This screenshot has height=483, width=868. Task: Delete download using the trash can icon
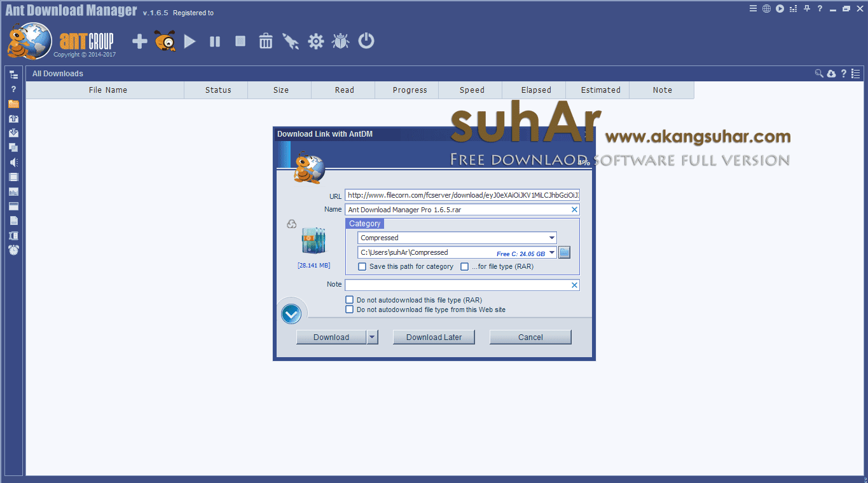(266, 41)
